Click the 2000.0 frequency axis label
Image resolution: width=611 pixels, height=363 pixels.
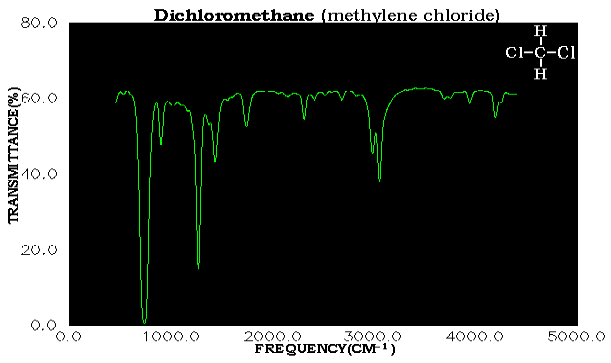pos(272,336)
